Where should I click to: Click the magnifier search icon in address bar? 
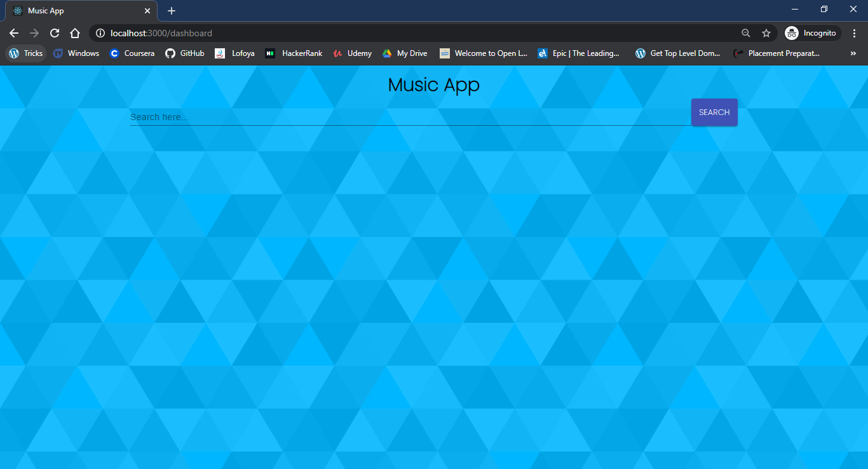click(746, 32)
